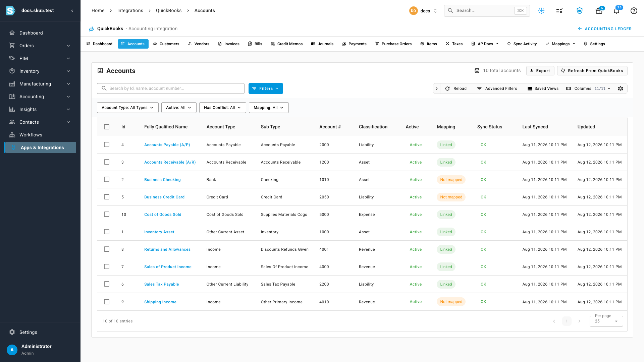
Task: Open the Integrations breadcrumb
Action: coord(130,11)
